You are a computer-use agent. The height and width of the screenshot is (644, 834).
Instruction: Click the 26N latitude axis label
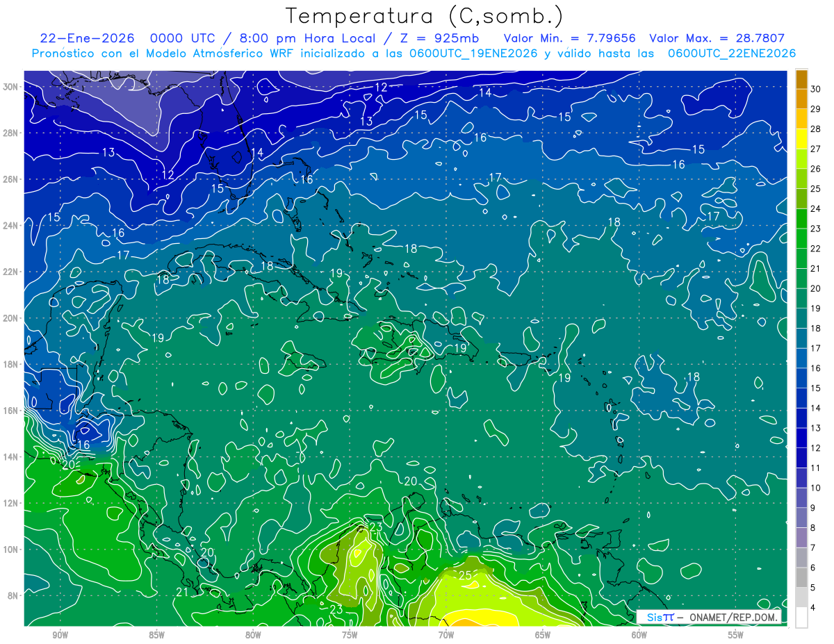[x=11, y=179]
